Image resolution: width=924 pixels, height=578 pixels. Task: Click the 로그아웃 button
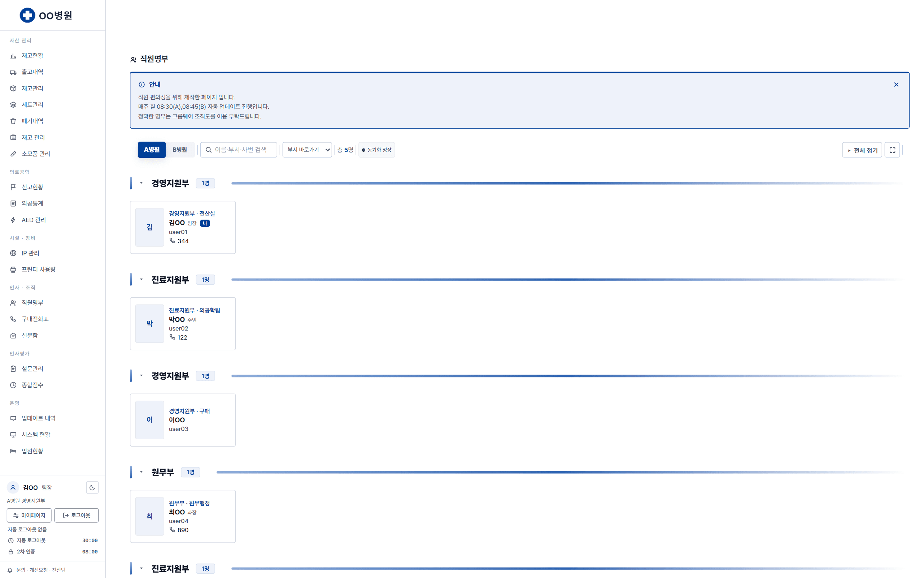[x=77, y=515]
